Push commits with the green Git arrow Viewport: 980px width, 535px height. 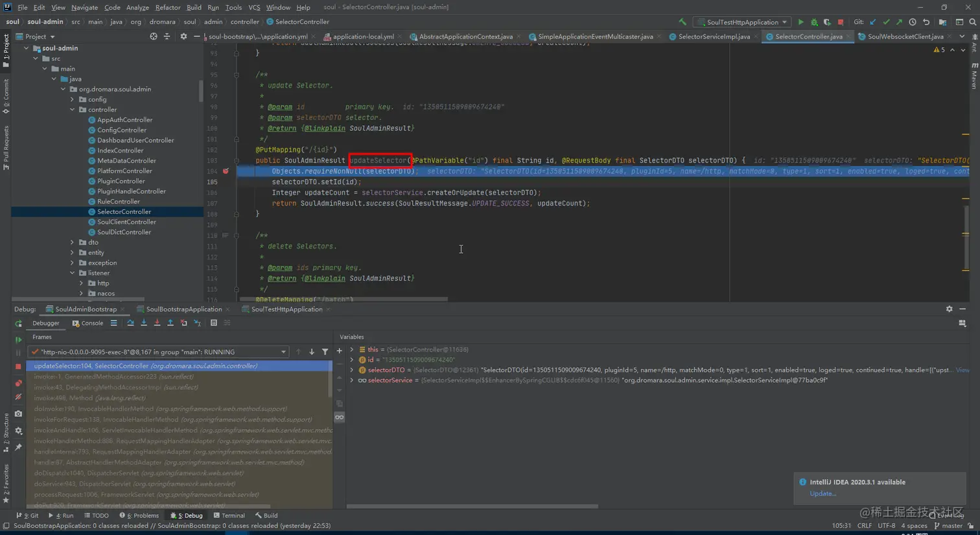pos(899,22)
